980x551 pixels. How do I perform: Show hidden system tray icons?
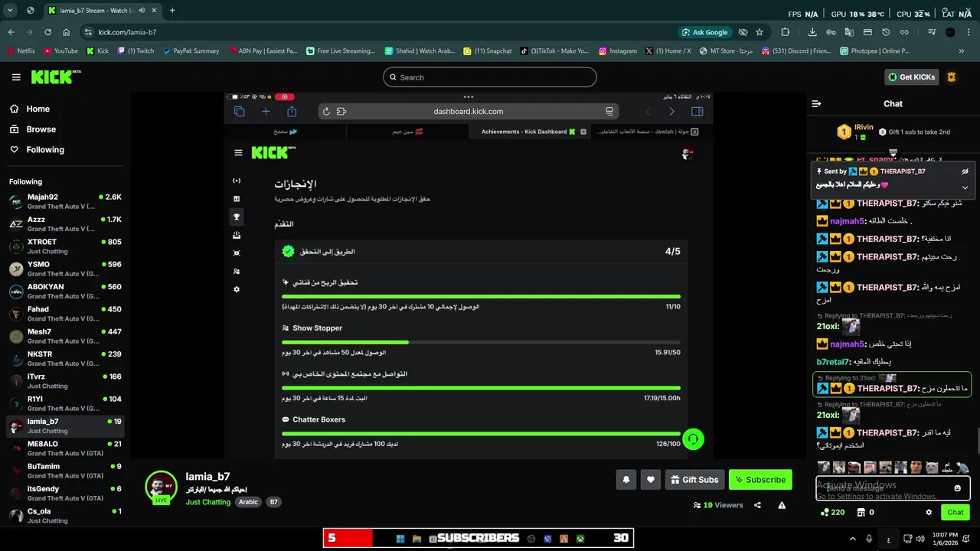852,538
